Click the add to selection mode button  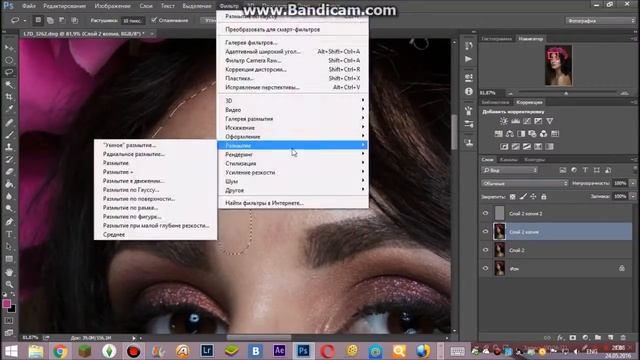click(x=50, y=20)
